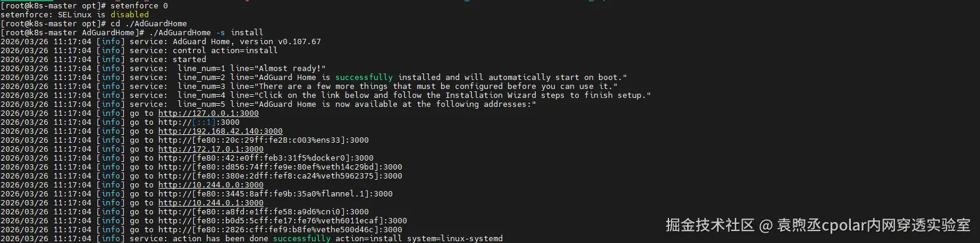This screenshot has width=980, height=243.
Task: Click the veth5962375 address line
Action: [280, 176]
